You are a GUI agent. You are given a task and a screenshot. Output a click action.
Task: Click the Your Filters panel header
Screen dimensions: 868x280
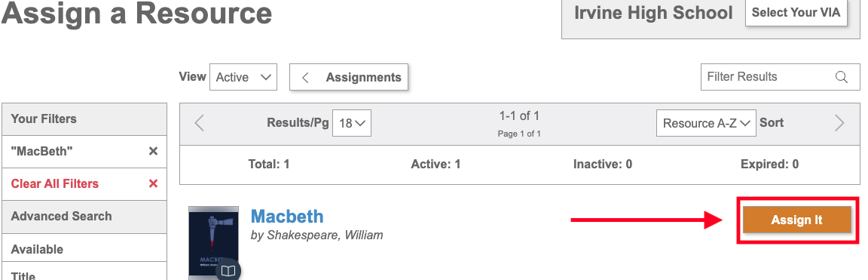[84, 119]
